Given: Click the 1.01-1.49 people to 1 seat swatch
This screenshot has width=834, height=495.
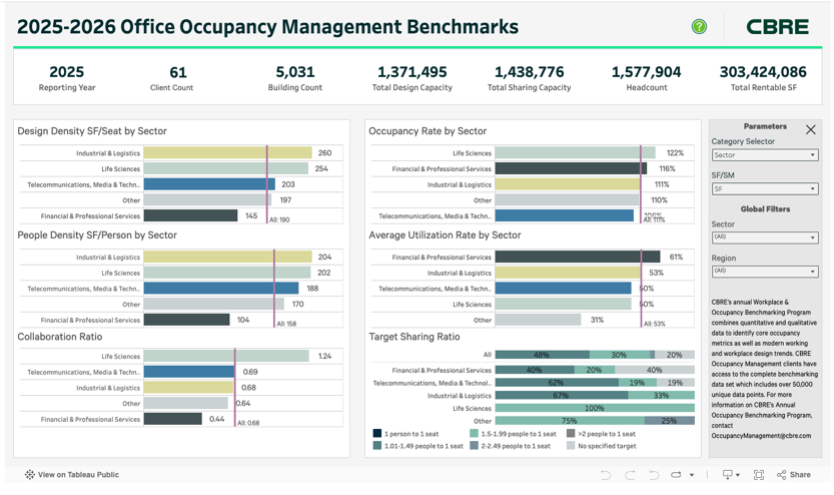Looking at the screenshot, I should tap(377, 446).
